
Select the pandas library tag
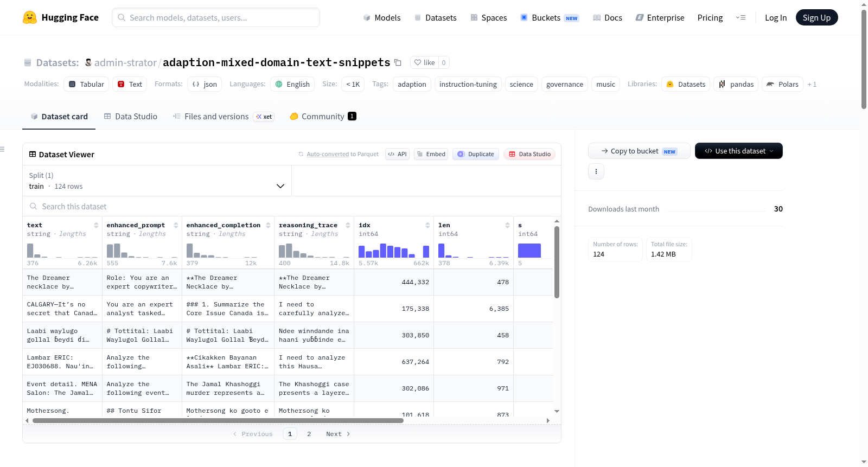point(736,84)
